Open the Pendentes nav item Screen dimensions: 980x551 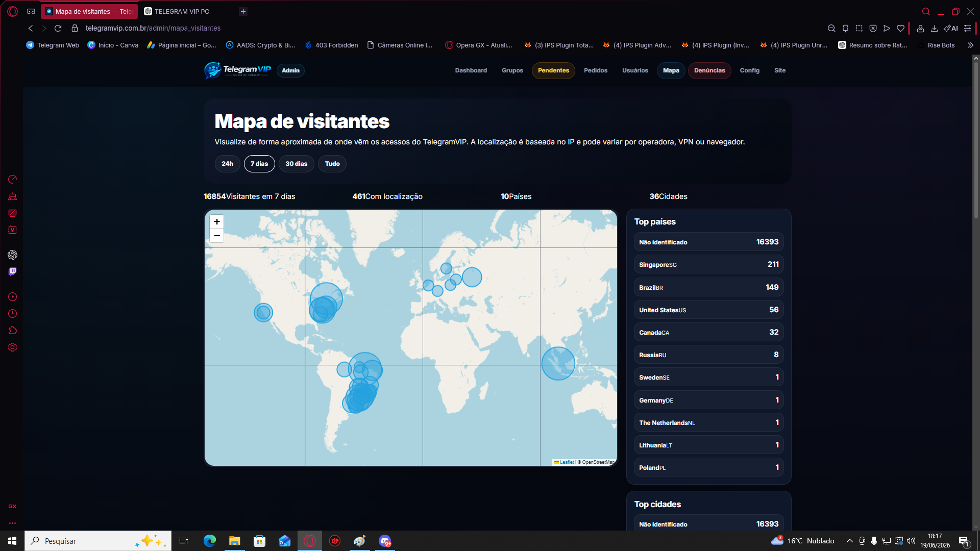pyautogui.click(x=553, y=70)
